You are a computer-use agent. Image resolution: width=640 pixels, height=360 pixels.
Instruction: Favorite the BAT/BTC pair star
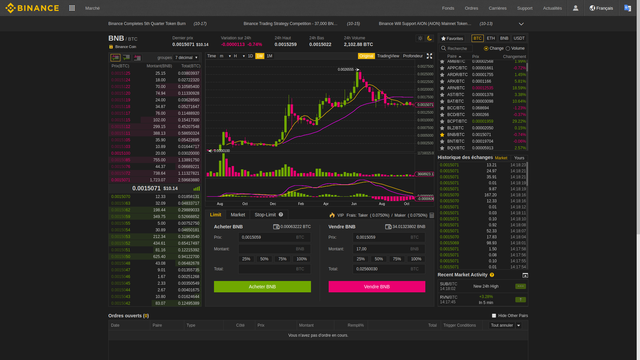[442, 101]
